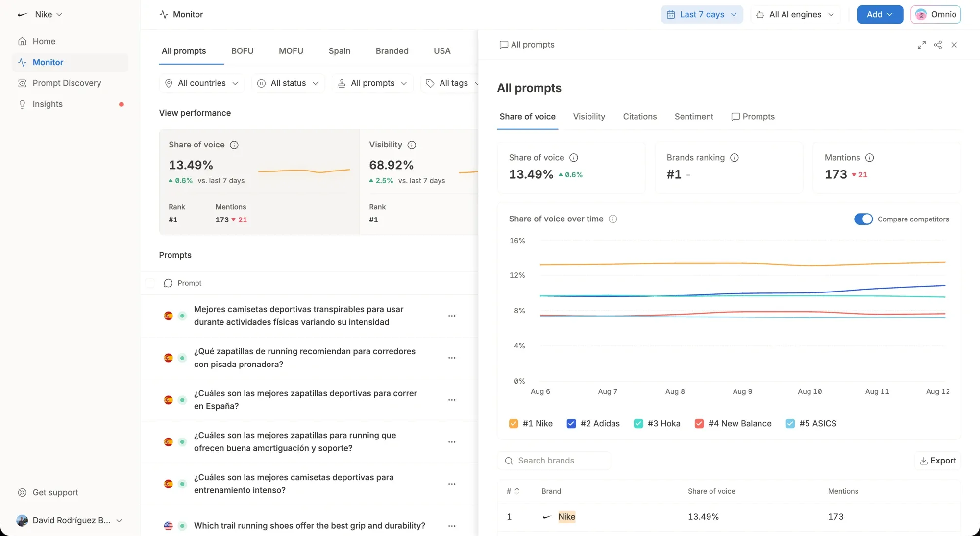The height and width of the screenshot is (536, 980).
Task: Click the Home sidebar icon
Action: (22, 42)
